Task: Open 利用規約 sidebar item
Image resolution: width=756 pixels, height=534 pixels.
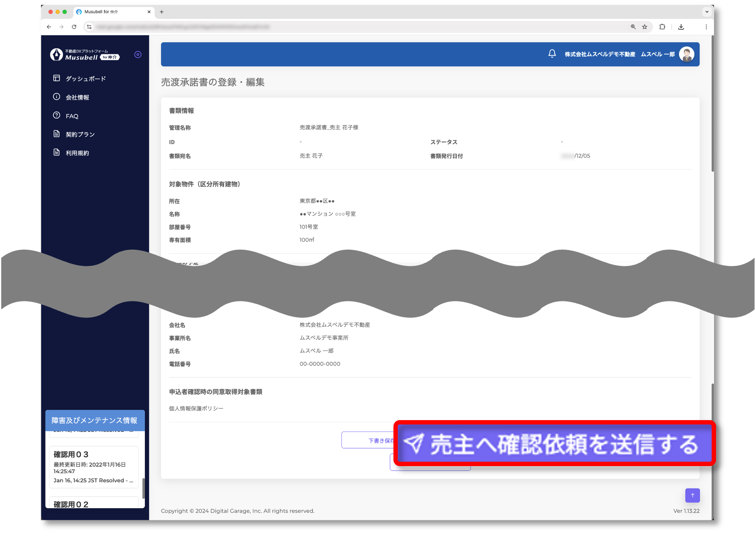Action: tap(77, 153)
